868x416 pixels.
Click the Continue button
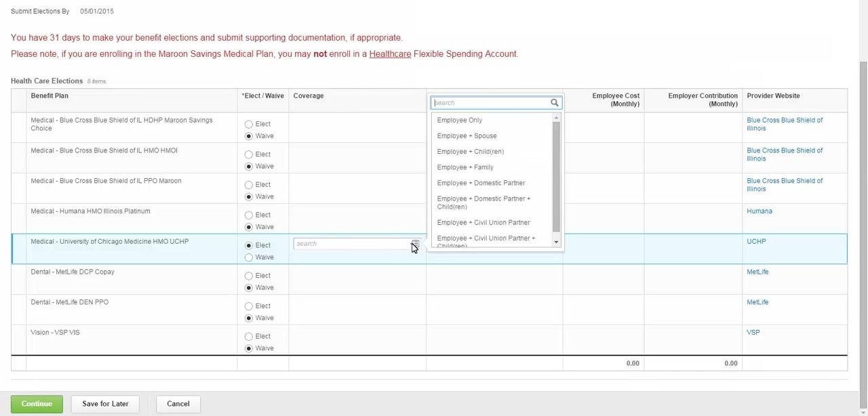tap(37, 404)
